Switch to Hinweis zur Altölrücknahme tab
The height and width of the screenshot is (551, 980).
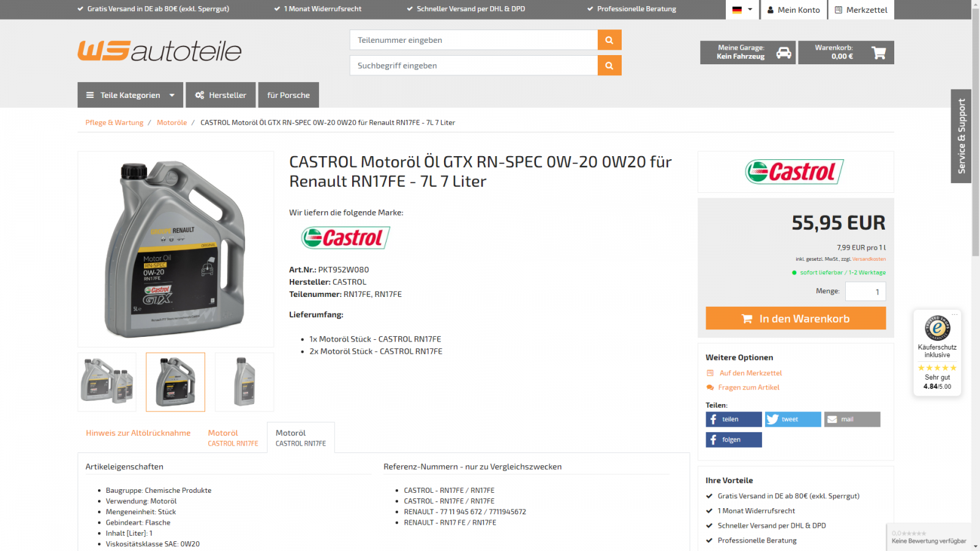138,433
